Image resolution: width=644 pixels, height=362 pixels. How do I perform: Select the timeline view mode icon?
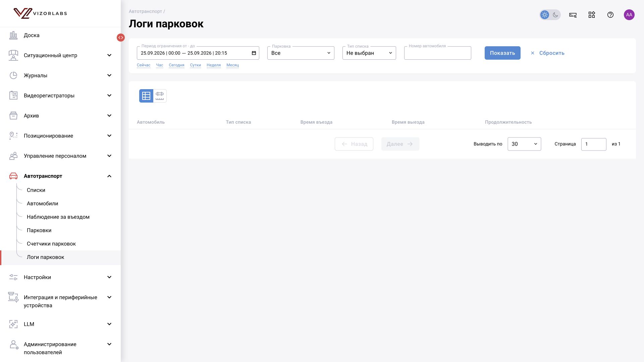(160, 96)
